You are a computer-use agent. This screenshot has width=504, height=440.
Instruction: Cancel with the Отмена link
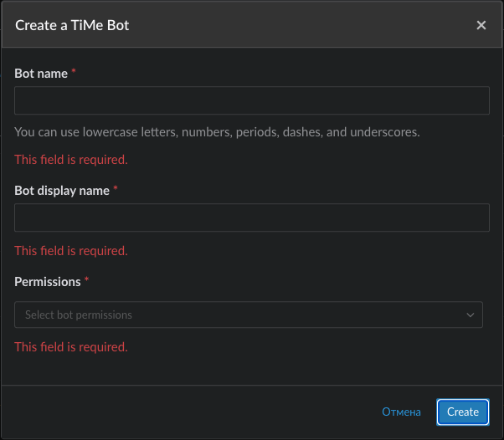pos(401,412)
